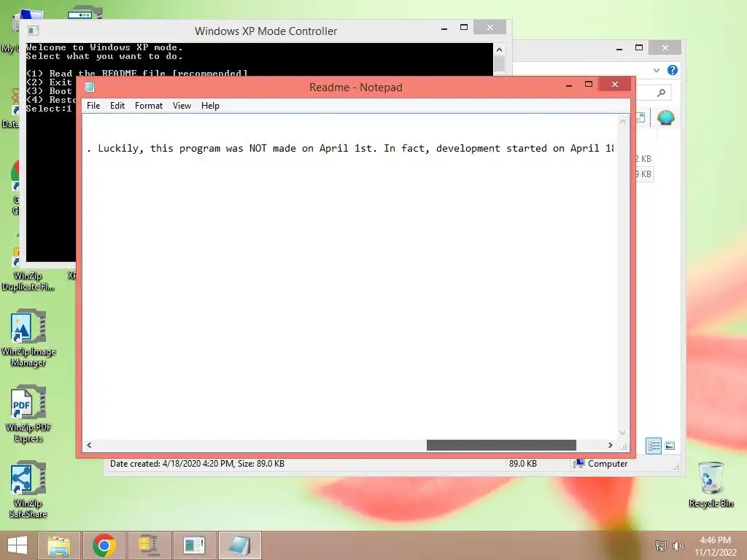Viewport: 747px width, 560px height.
Task: Select the WinZip SafeShare desktop icon
Action: [x=28, y=489]
